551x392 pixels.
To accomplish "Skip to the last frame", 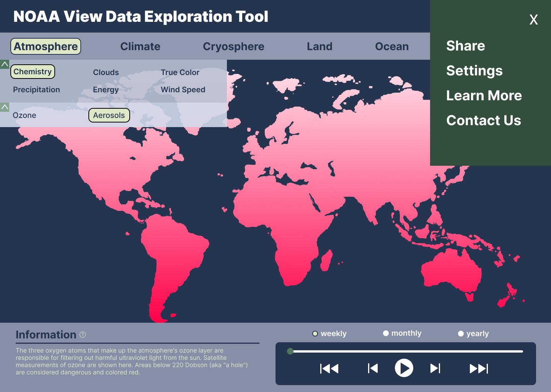I will tap(479, 368).
